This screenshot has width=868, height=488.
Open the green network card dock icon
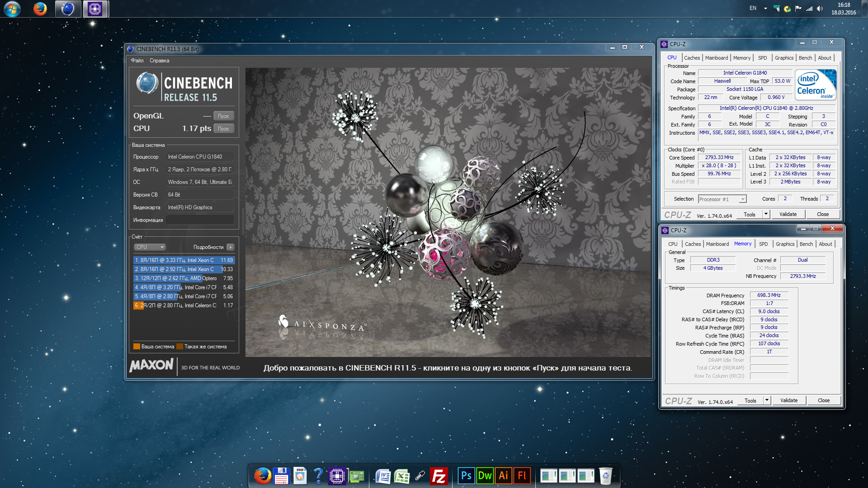357,476
